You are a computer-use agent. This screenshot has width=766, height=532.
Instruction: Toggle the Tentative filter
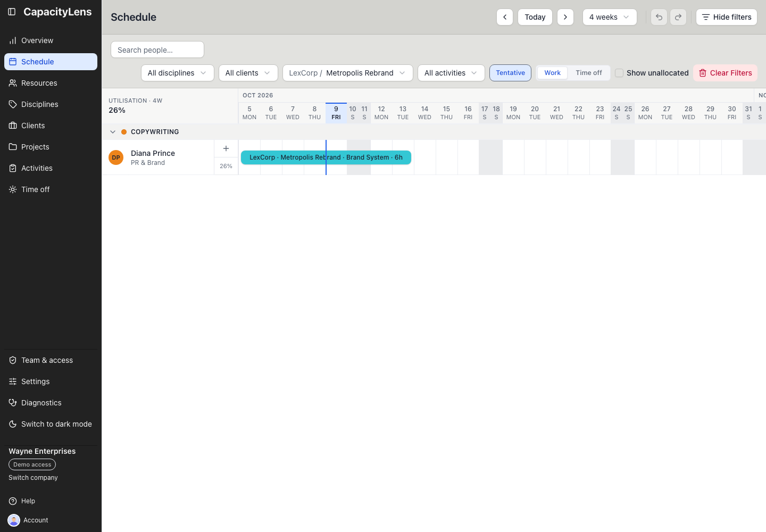click(510, 73)
